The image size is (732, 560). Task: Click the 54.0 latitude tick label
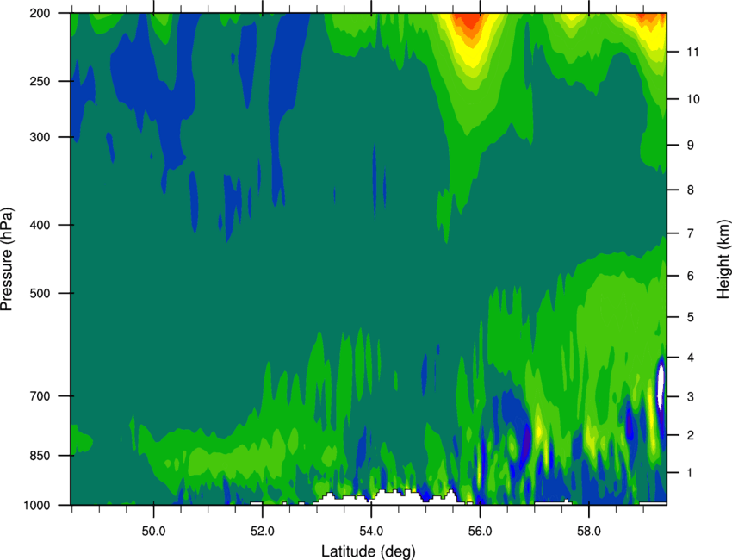[371, 532]
